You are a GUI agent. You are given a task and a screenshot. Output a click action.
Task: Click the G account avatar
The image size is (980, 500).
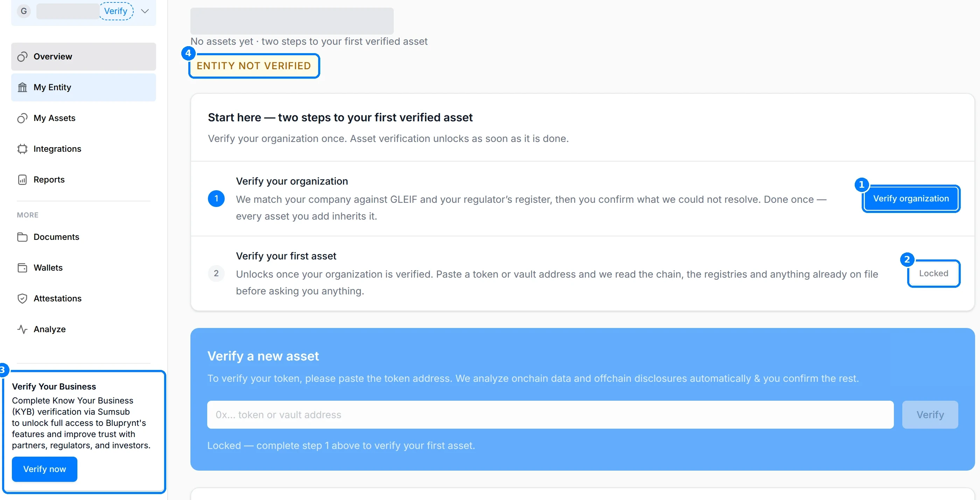point(23,11)
